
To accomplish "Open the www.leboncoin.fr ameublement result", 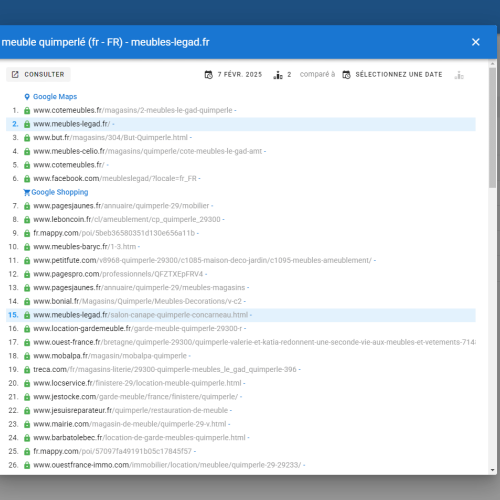I will coord(127,219).
